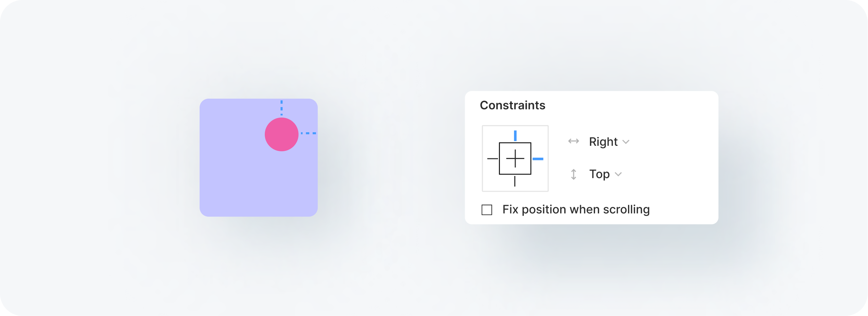This screenshot has width=868, height=316.
Task: Click the Constraints panel heading
Action: click(512, 105)
